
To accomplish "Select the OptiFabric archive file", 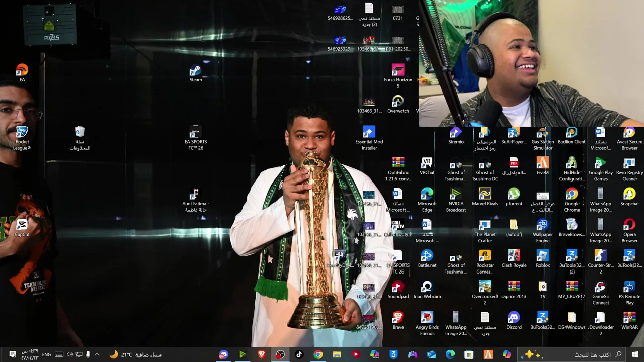I will [x=398, y=169].
